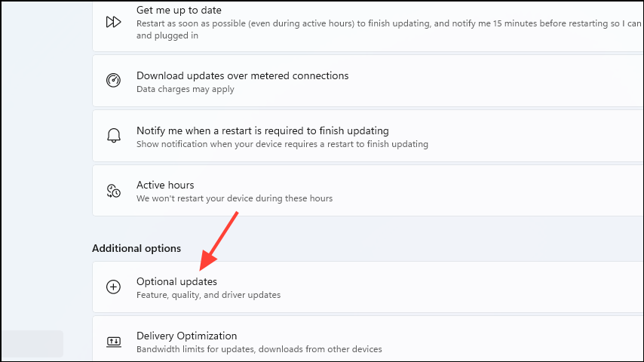Click the Additional options section heading
The height and width of the screenshot is (362, 644).
point(136,248)
